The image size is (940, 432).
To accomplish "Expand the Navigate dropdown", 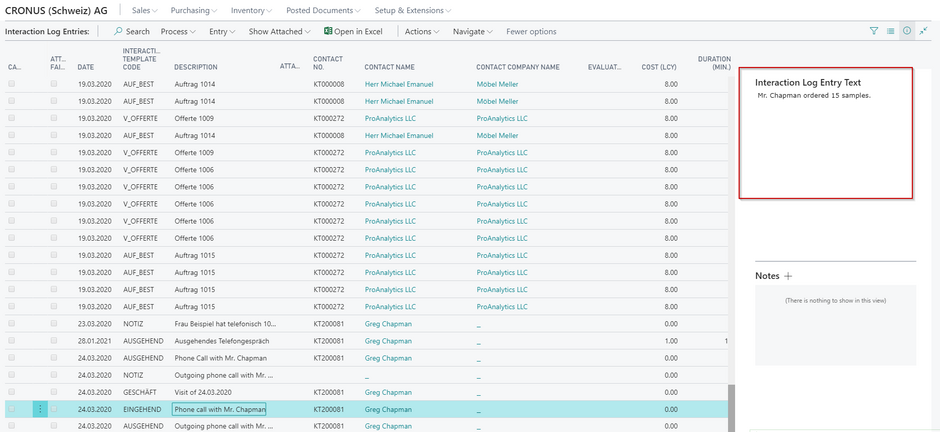I will point(472,32).
